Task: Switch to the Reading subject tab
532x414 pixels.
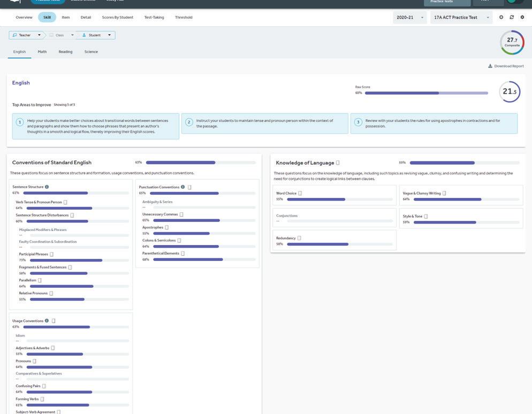Action: 65,52
